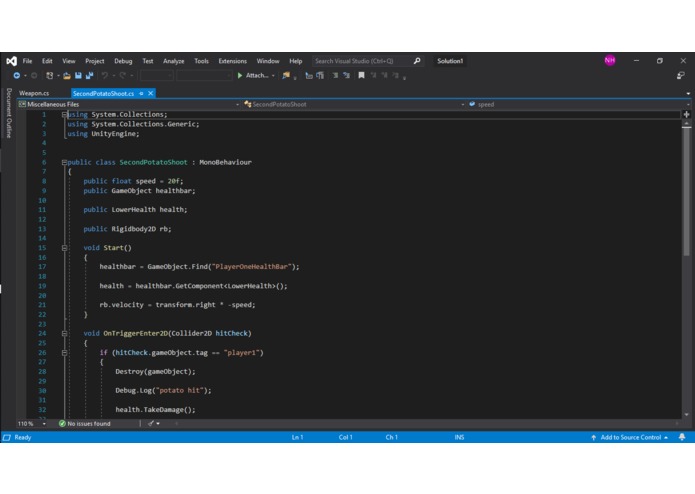Screen dimensions: 695x494
Task: Open the Edit menu
Action: (x=47, y=61)
